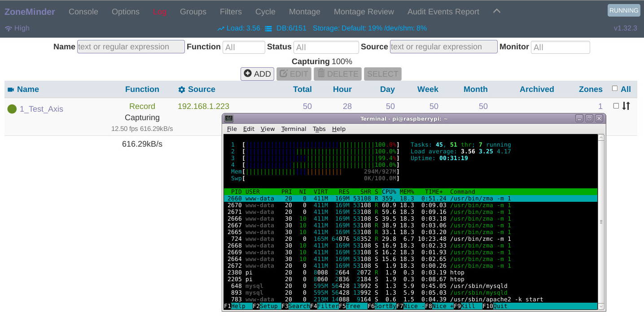Open the Console page
Viewport: 644px width, 326px height.
click(x=83, y=12)
